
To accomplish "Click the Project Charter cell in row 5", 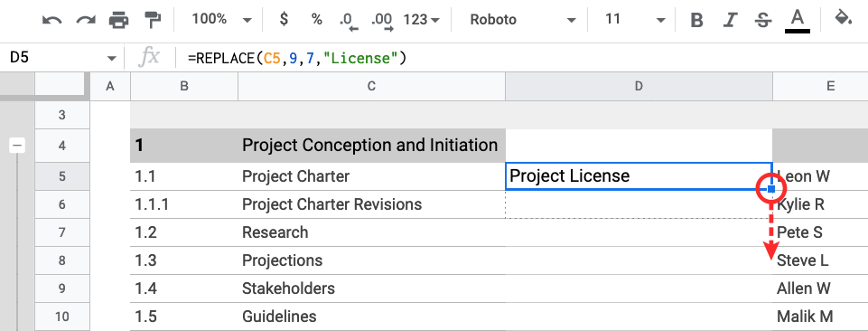I will point(371,177).
